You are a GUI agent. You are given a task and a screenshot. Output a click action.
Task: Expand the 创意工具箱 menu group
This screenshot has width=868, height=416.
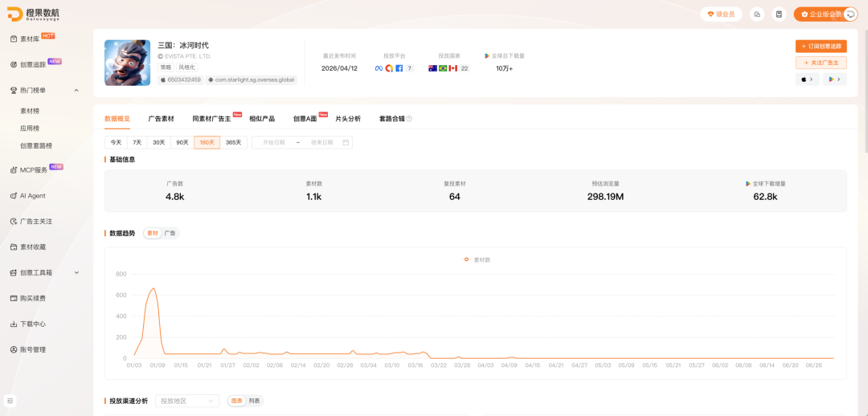(x=76, y=272)
